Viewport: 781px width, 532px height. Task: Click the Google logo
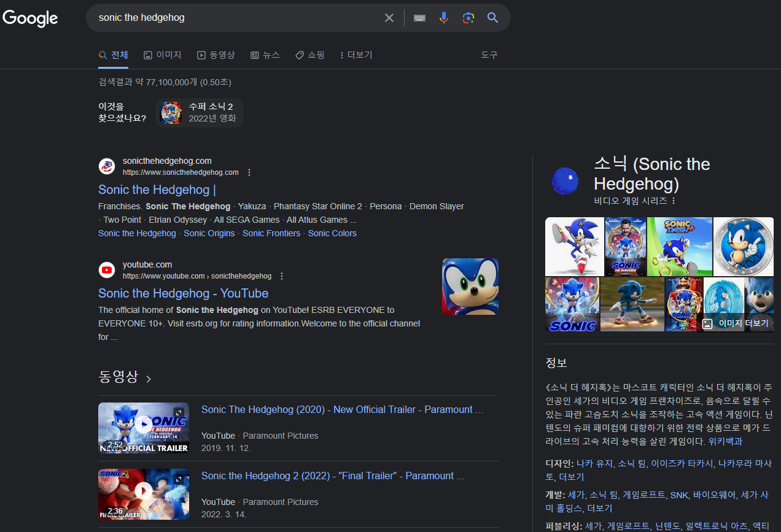[30, 18]
